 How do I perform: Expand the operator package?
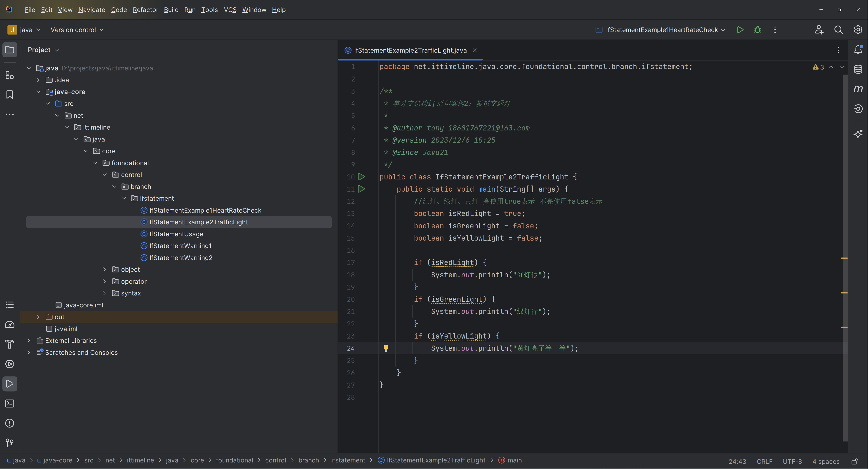(104, 281)
